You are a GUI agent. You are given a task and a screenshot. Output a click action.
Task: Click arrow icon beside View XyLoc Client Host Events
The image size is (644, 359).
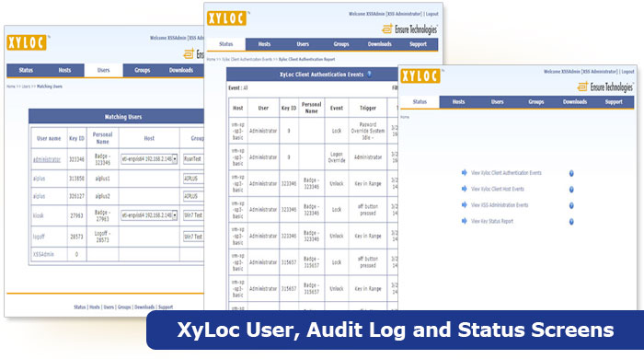[464, 189]
